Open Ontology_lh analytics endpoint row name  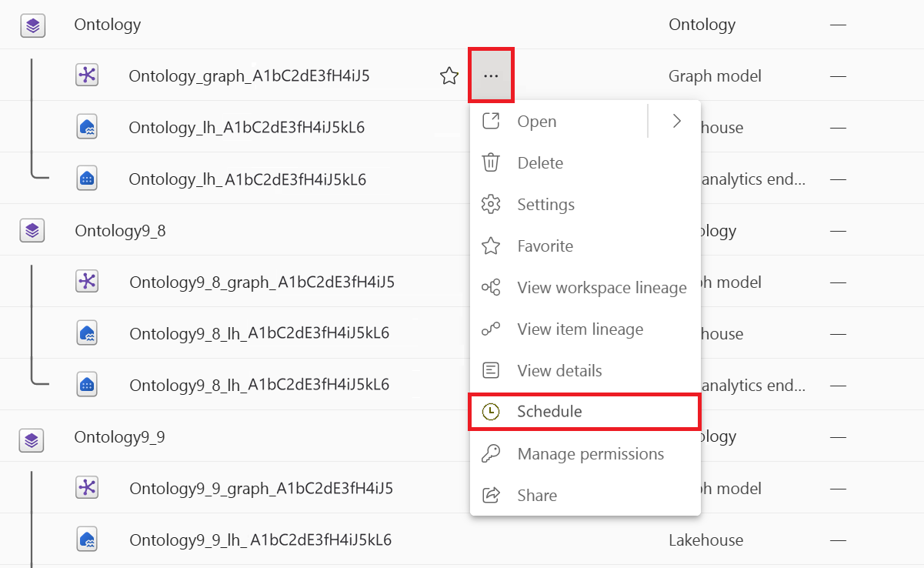click(248, 179)
